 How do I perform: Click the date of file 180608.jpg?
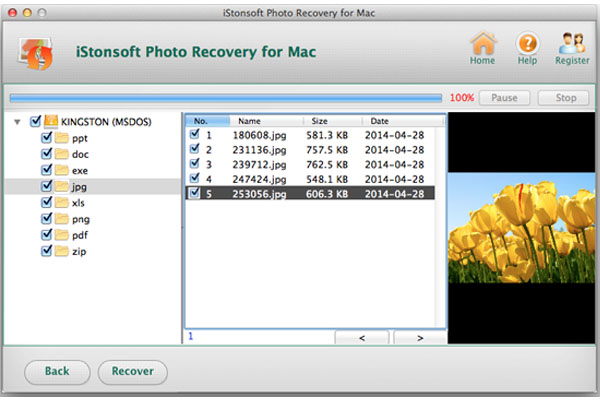tap(395, 135)
